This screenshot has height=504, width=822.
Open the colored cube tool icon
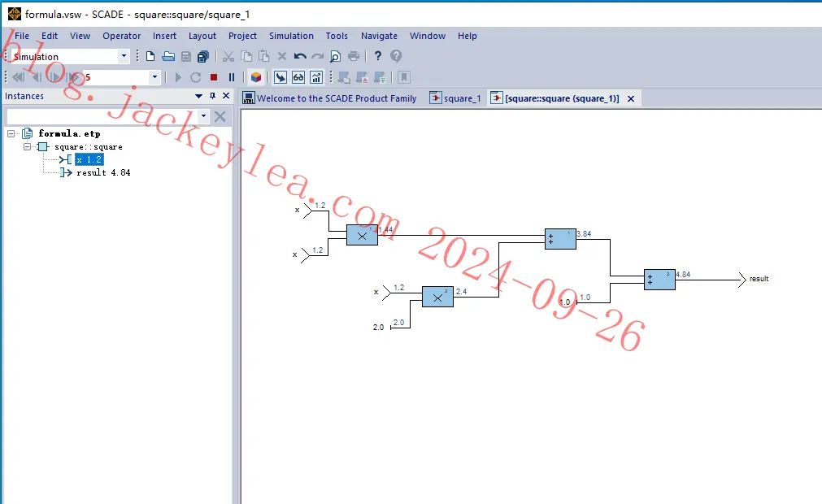point(256,77)
